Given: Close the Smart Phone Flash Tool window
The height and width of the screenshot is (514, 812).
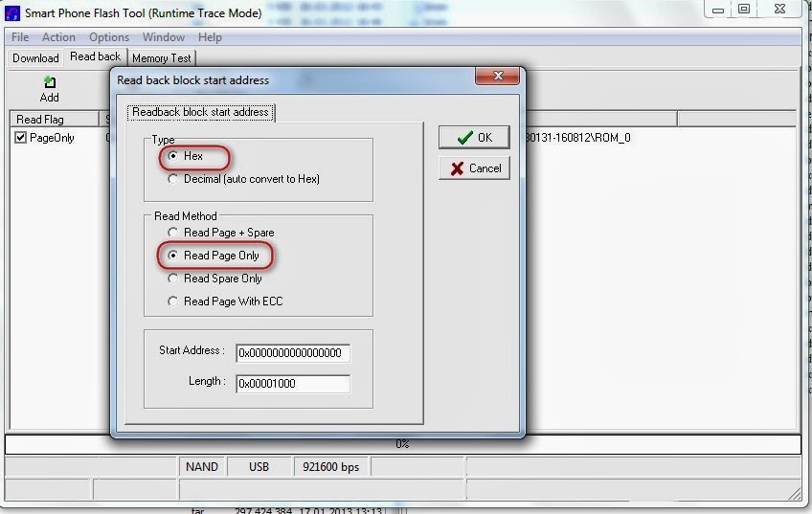Looking at the screenshot, I should tap(779, 9).
